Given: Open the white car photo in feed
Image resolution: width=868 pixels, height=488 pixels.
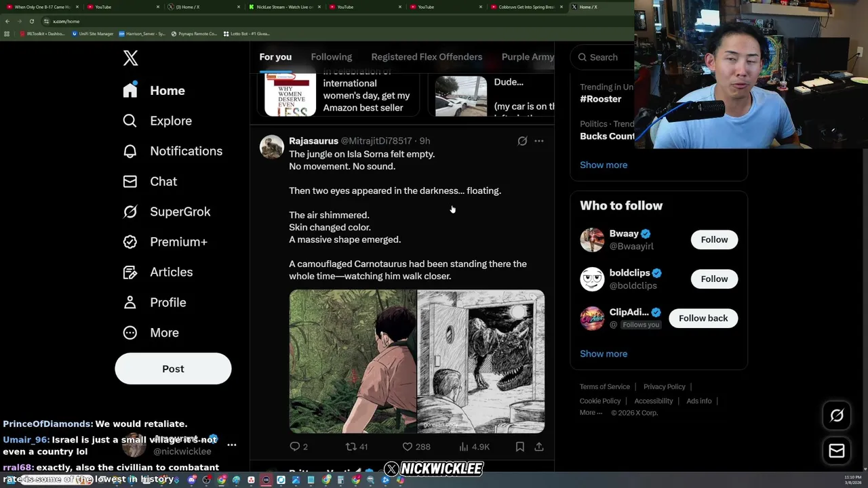Looking at the screenshot, I should [x=461, y=96].
